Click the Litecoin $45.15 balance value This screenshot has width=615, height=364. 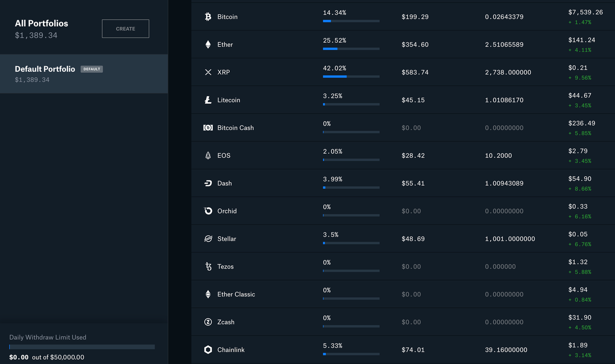click(413, 100)
